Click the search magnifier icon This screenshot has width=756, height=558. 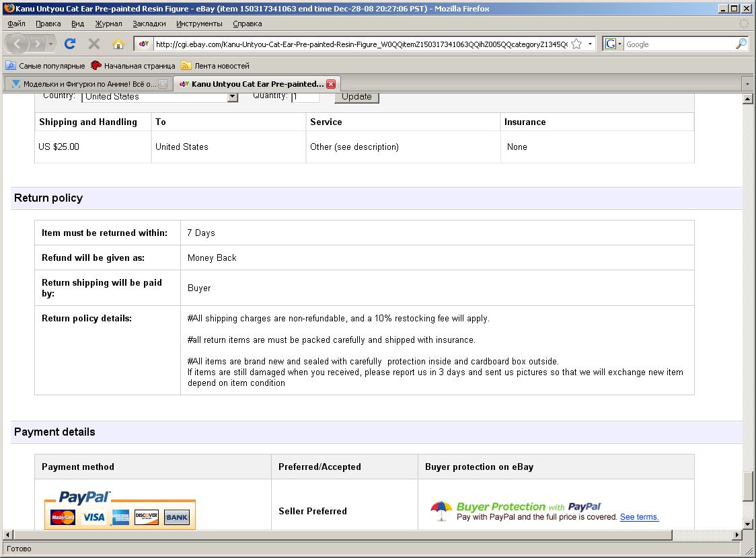point(741,44)
